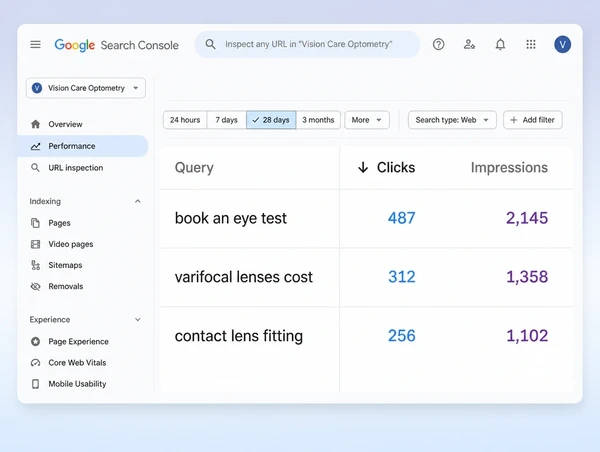This screenshot has height=452, width=600.
Task: Sort by the Impressions column header
Action: point(509,168)
